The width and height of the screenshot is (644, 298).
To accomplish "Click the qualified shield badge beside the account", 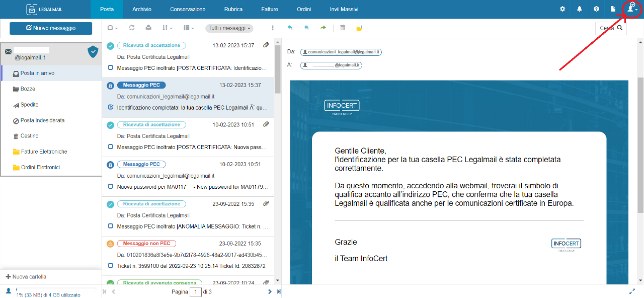I will pyautogui.click(x=93, y=51).
